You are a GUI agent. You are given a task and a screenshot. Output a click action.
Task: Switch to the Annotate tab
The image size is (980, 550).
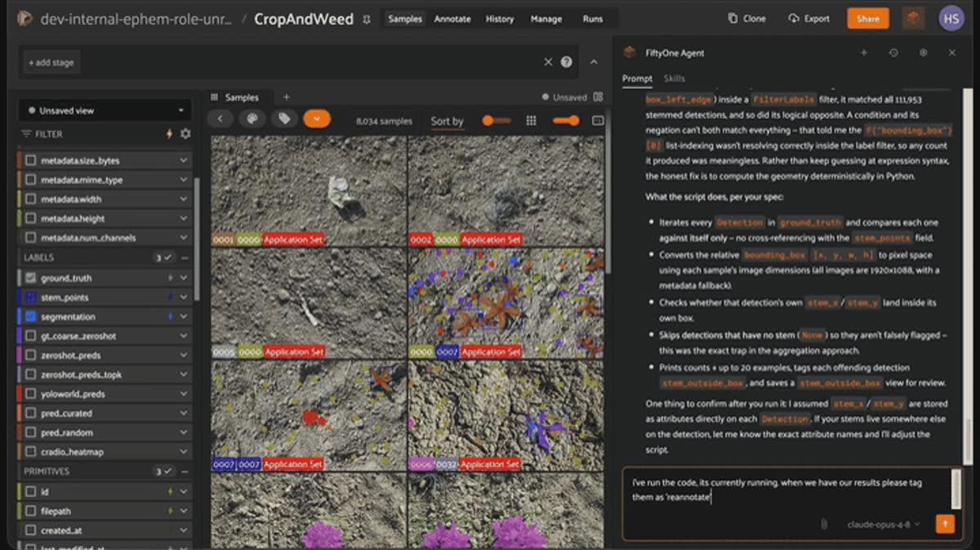click(x=452, y=19)
